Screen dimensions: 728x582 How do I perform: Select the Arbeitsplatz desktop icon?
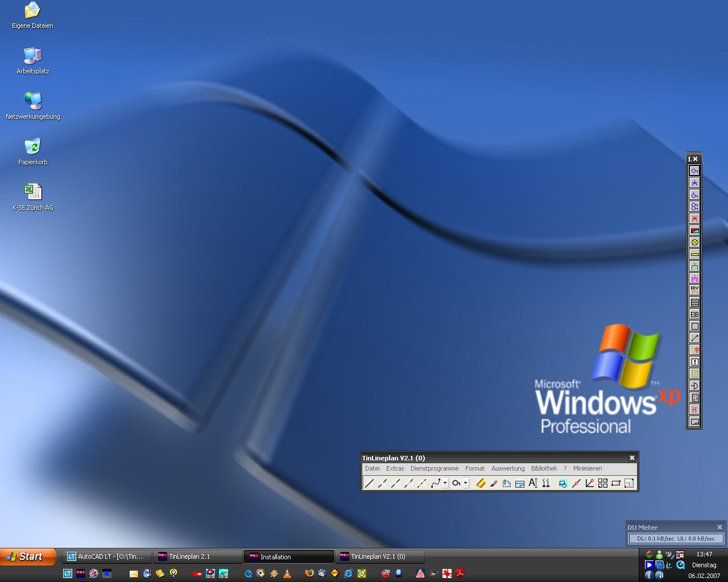pyautogui.click(x=32, y=61)
